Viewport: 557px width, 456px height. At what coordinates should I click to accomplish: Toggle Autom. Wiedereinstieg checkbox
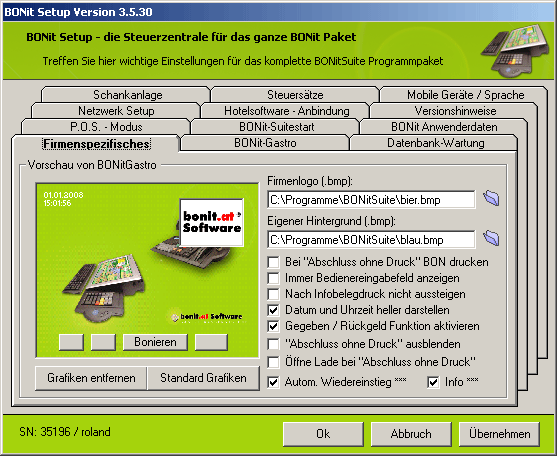tap(273, 382)
